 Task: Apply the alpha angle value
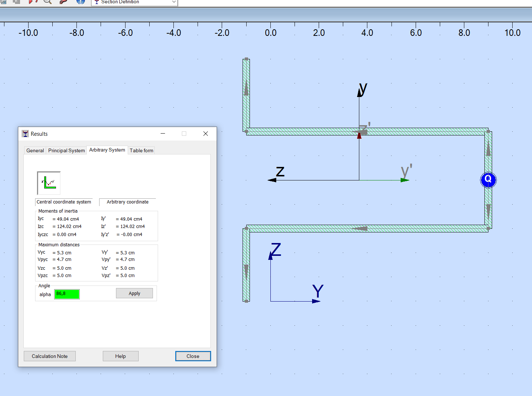click(x=134, y=293)
